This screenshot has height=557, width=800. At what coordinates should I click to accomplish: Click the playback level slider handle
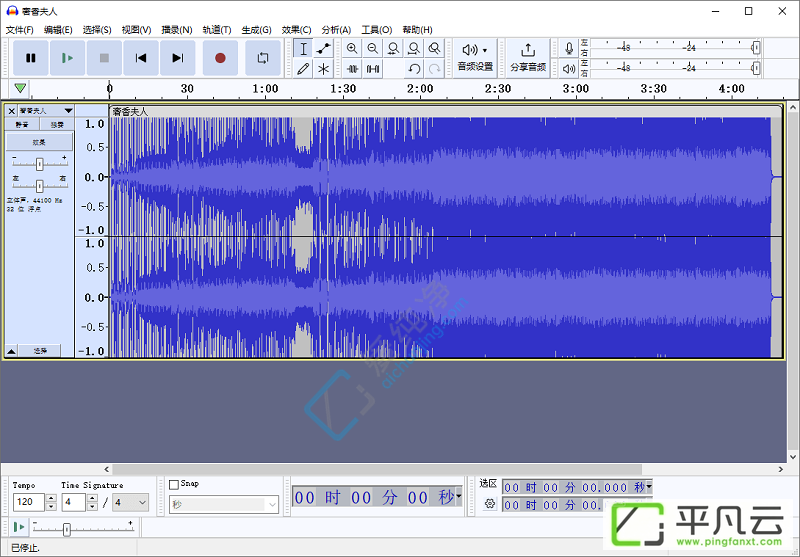(756, 68)
